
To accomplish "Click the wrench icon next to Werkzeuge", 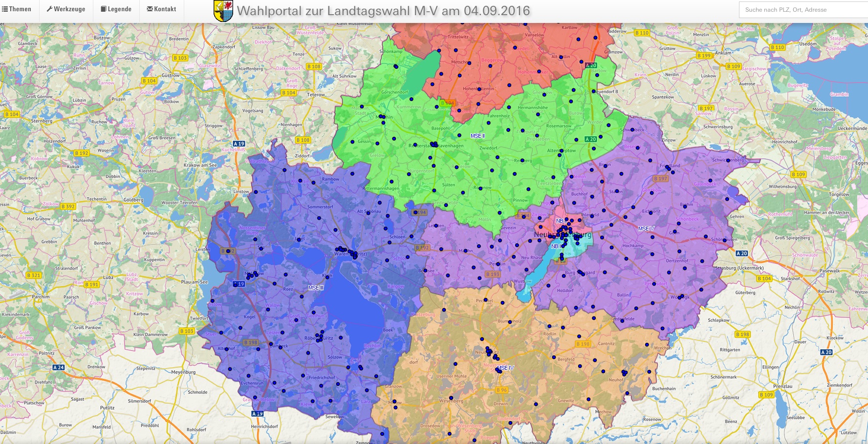I will point(49,8).
